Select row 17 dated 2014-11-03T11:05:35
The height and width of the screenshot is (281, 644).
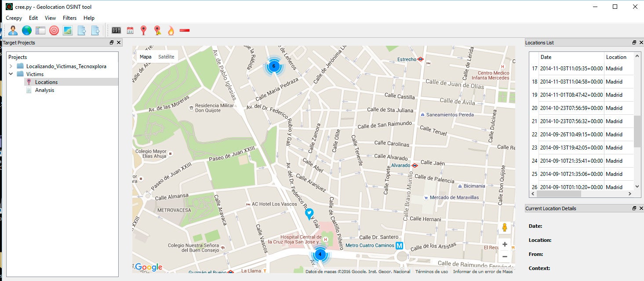click(582, 69)
